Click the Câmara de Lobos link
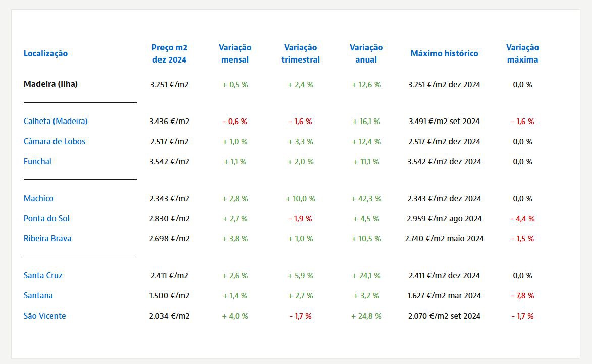This screenshot has height=364, width=592. [55, 142]
